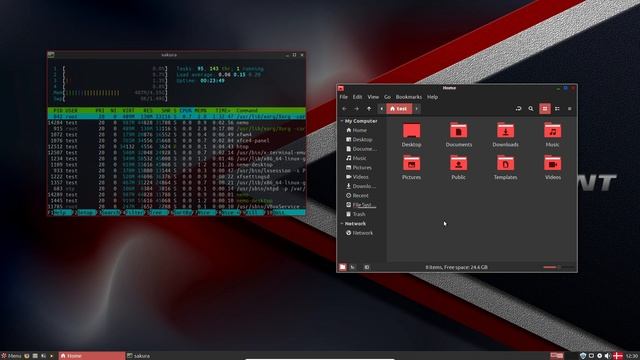640x360 pixels.
Task: Show tree view in sidebar
Action: [x=353, y=267]
